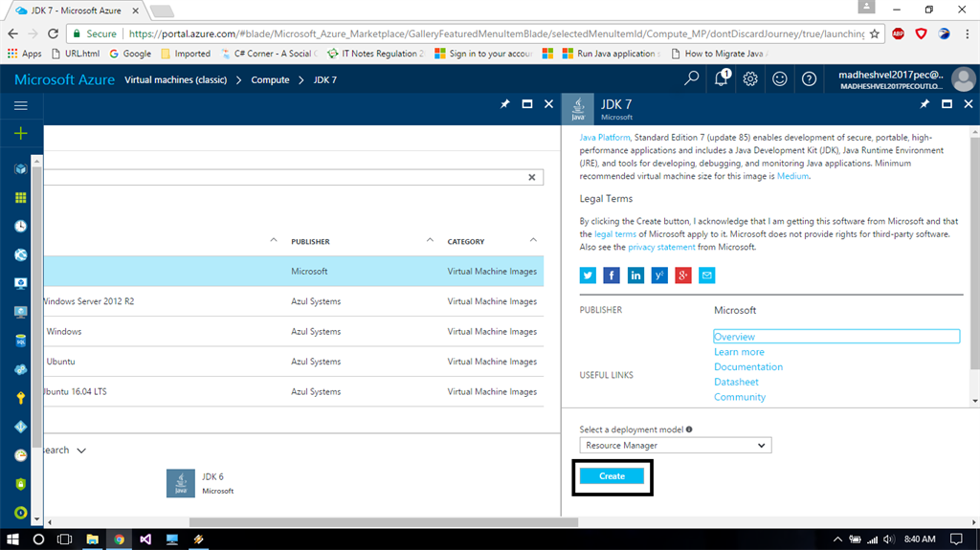This screenshot has height=550, width=980.
Task: Open the All resources grid icon in sidebar
Action: coord(21,197)
